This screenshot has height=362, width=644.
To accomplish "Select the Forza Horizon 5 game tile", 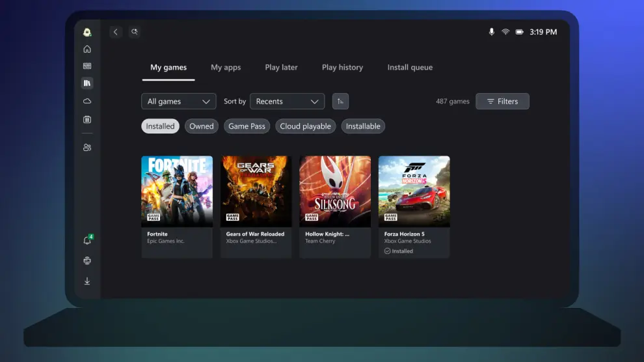I will [x=414, y=206].
